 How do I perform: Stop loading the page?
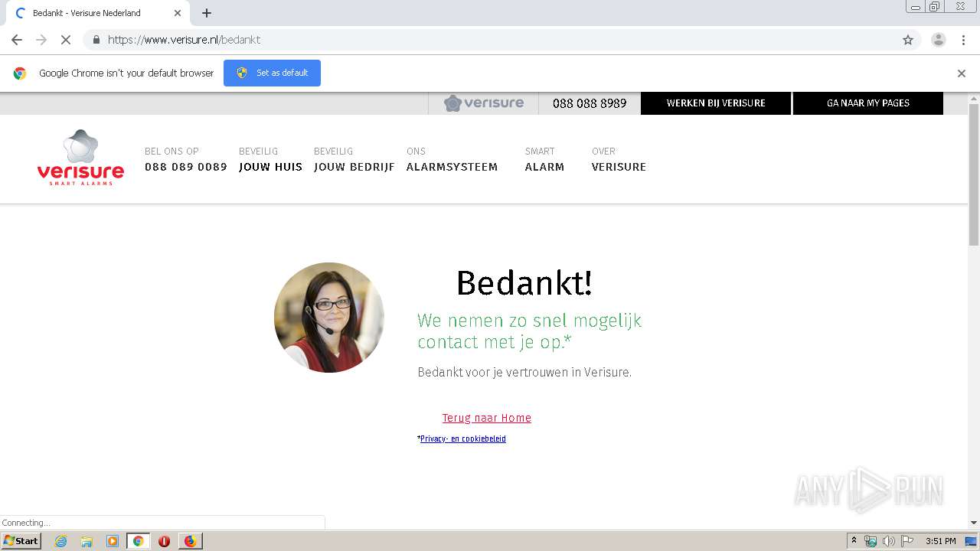(66, 40)
